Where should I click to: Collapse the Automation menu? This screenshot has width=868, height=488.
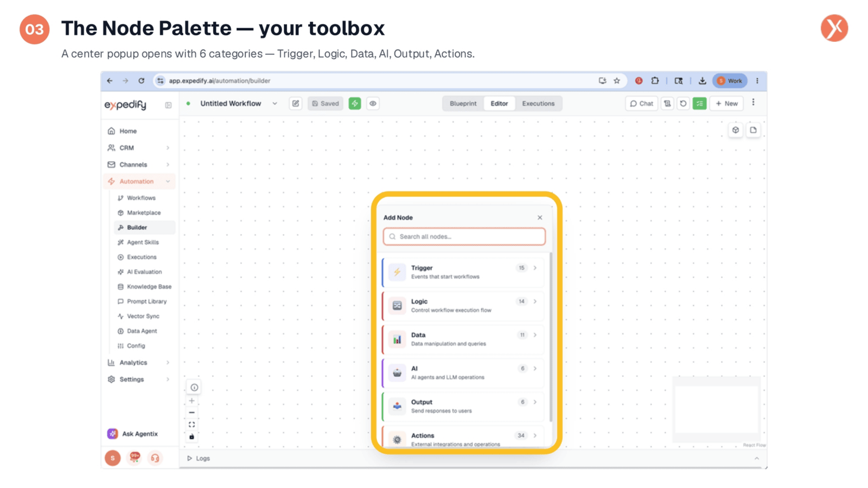(x=139, y=182)
